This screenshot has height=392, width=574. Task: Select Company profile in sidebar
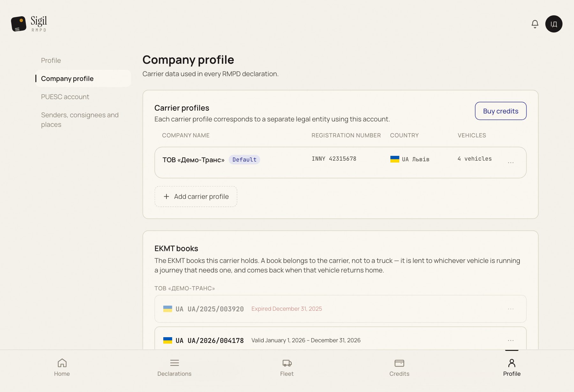point(83,78)
